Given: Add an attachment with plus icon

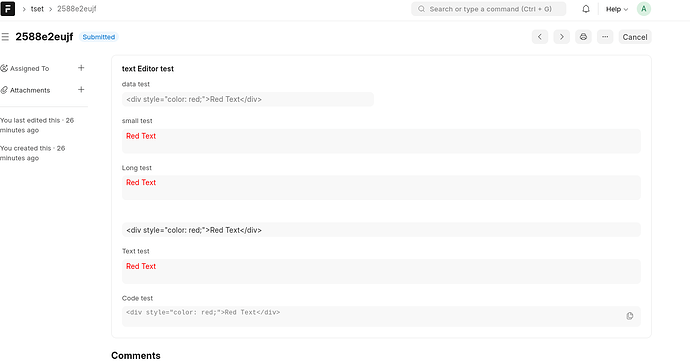Looking at the screenshot, I should pyautogui.click(x=81, y=90).
